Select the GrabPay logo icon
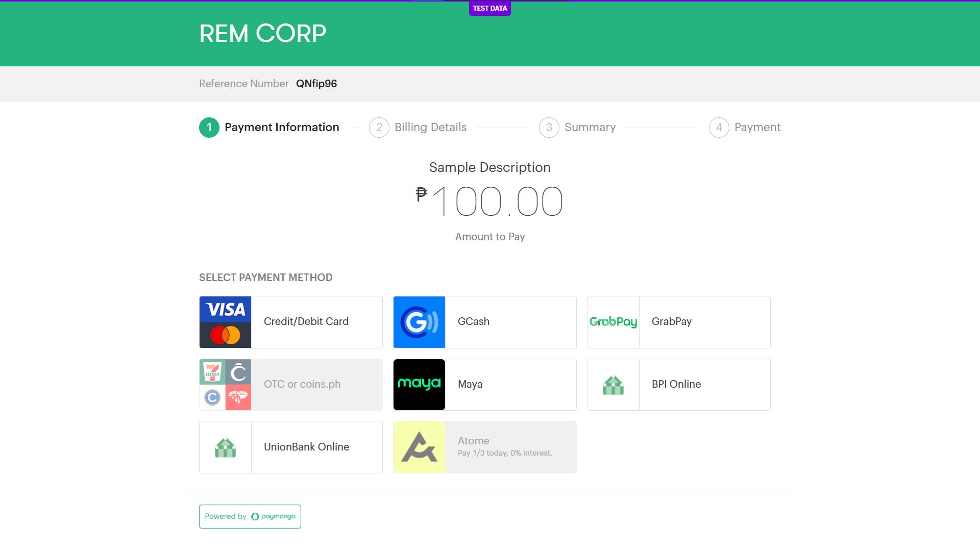Viewport: 980px width, 551px height. 612,321
